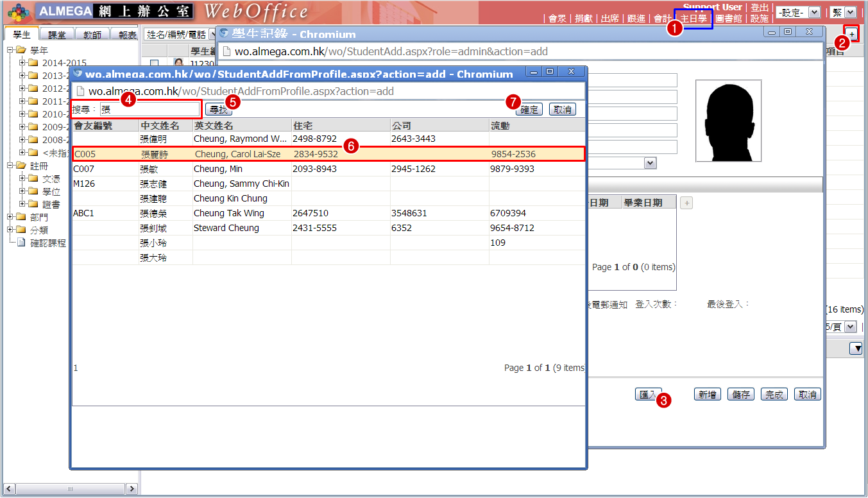Expand the 部門 folder node
Image resolution: width=868 pixels, height=498 pixels.
10,217
